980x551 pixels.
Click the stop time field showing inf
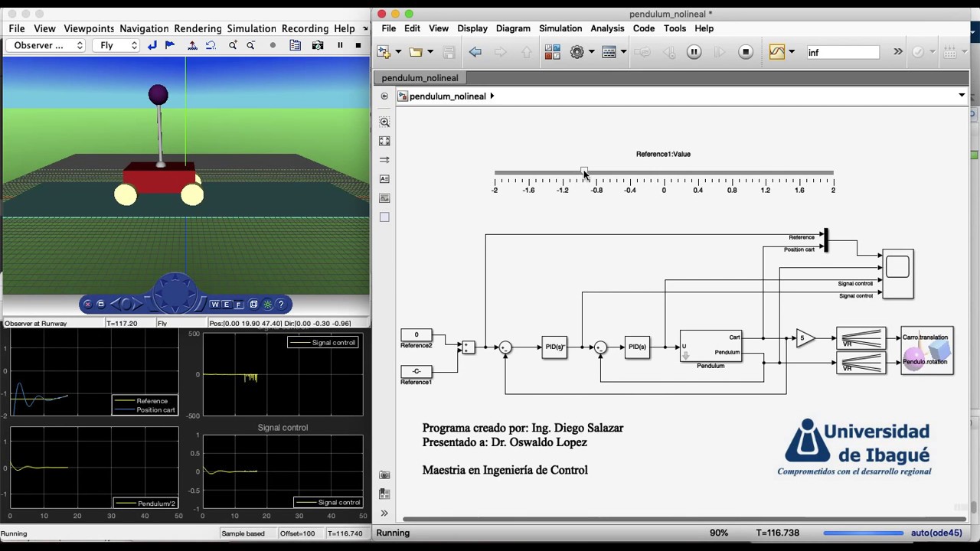click(842, 52)
